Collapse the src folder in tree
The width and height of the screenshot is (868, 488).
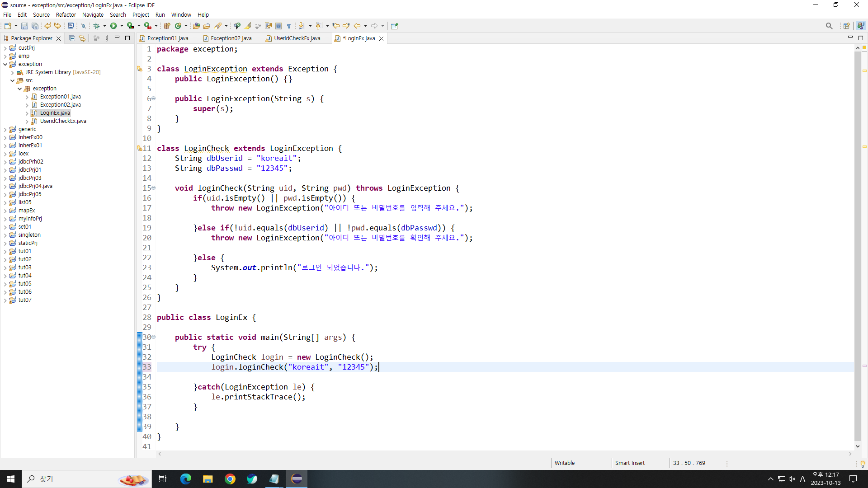pyautogui.click(x=13, y=80)
